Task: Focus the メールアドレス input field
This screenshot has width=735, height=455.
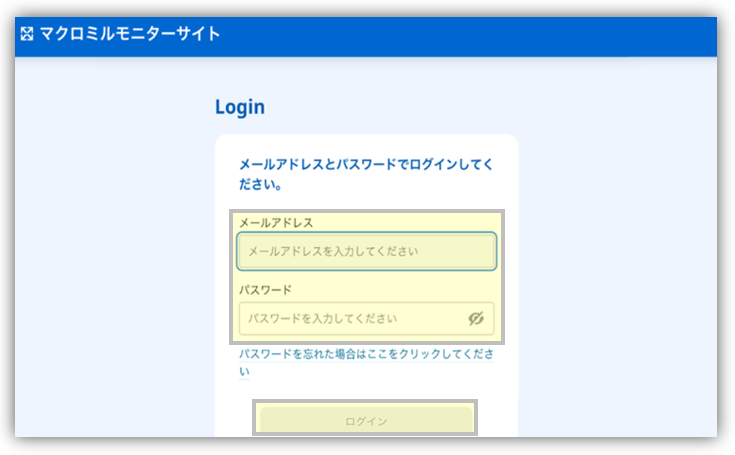Action: (x=367, y=251)
